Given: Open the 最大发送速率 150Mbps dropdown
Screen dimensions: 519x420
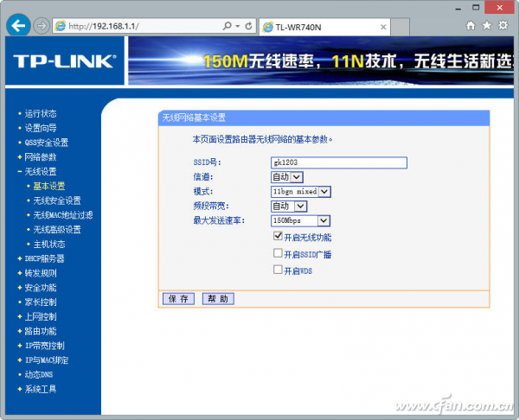Looking at the screenshot, I should click(x=300, y=221).
